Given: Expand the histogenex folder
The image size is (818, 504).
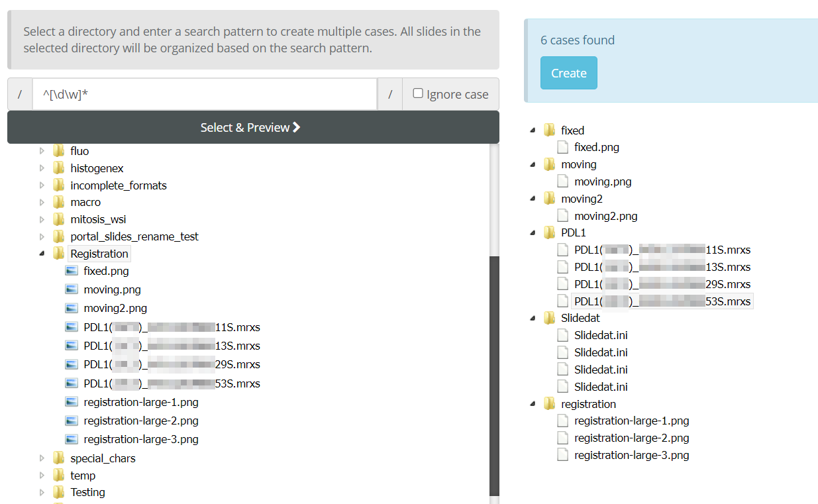Looking at the screenshot, I should tap(42, 168).
